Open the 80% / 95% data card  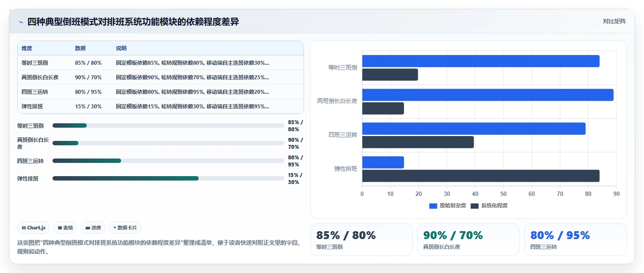coord(575,240)
